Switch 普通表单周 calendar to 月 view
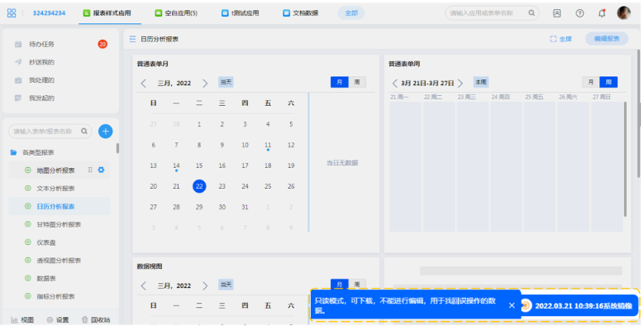This screenshot has height=326, width=644. click(590, 82)
